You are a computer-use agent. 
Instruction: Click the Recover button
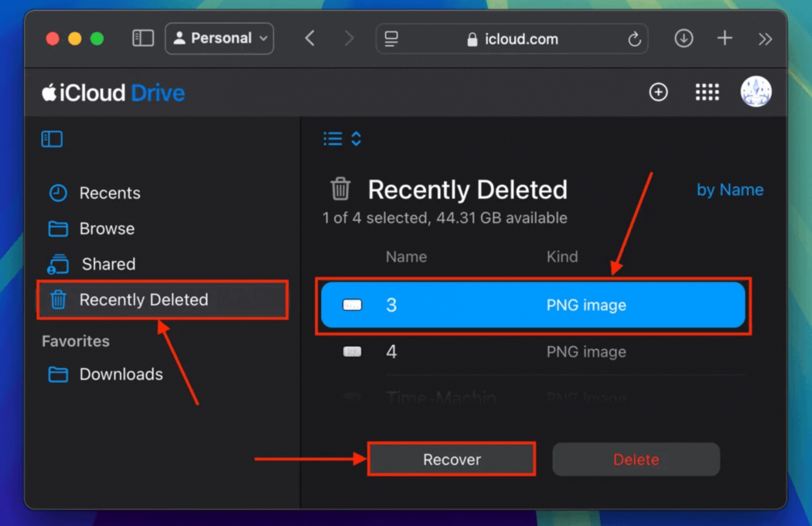451,459
